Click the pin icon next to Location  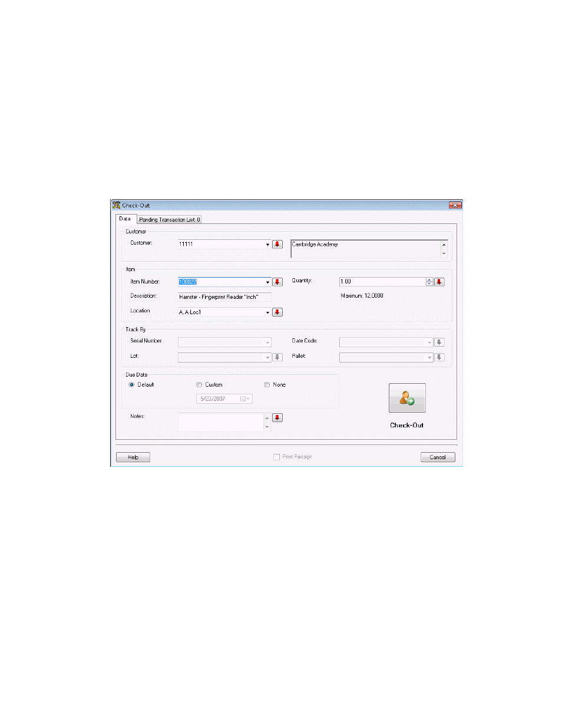[x=277, y=312]
